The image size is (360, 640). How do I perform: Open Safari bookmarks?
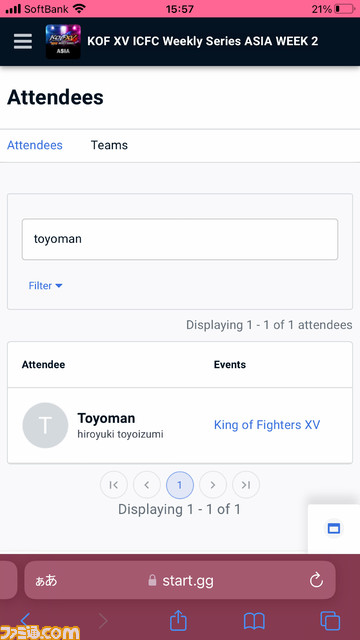[x=254, y=621]
